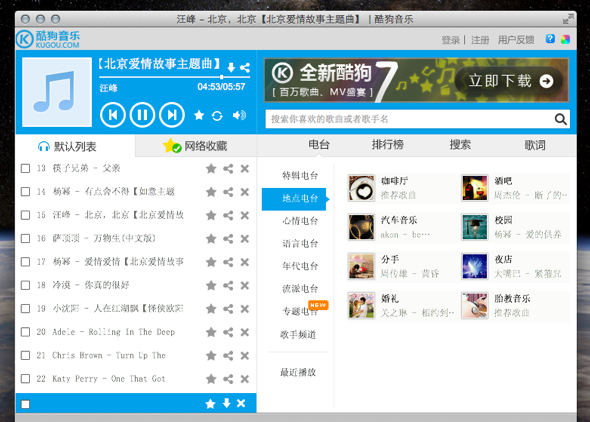Select 特辑电台 category
Screen dimensions: 590x422
click(x=300, y=176)
